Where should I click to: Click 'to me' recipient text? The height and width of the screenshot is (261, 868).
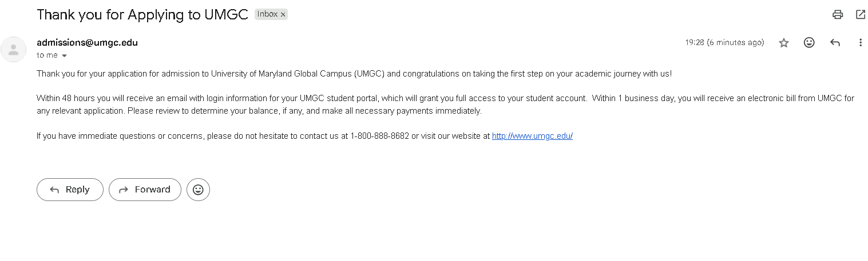47,55
